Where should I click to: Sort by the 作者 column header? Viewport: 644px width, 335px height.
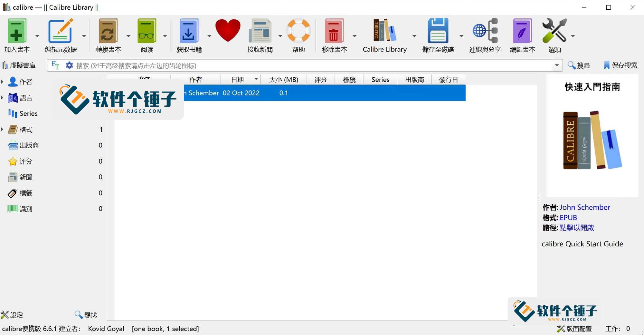(195, 80)
